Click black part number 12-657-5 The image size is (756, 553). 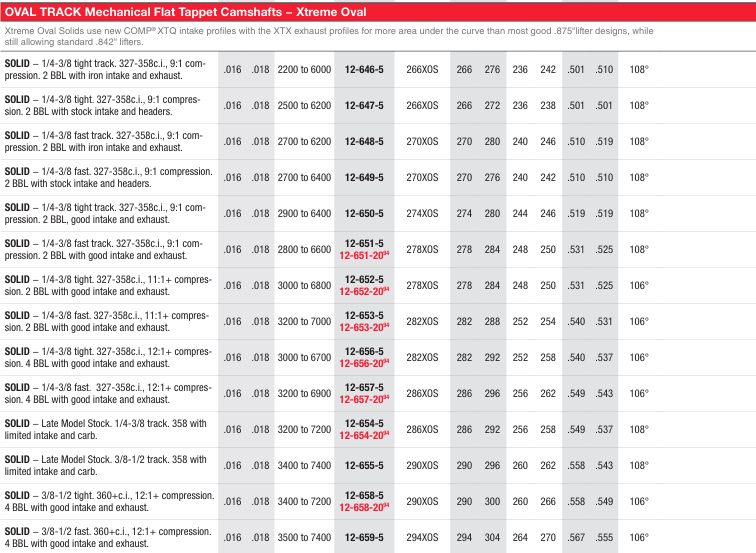point(364,388)
